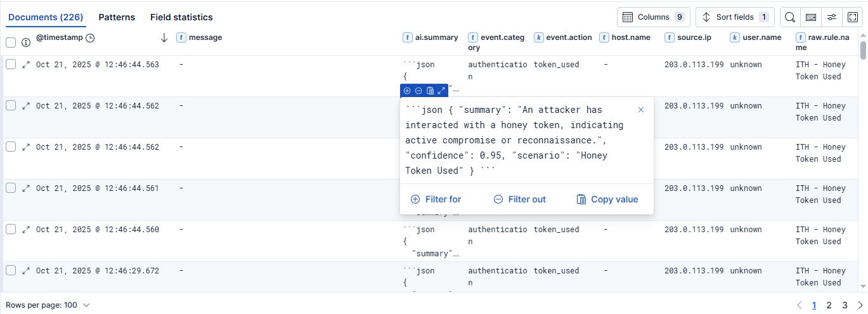
Task: Go to page 2 of results
Action: click(829, 305)
